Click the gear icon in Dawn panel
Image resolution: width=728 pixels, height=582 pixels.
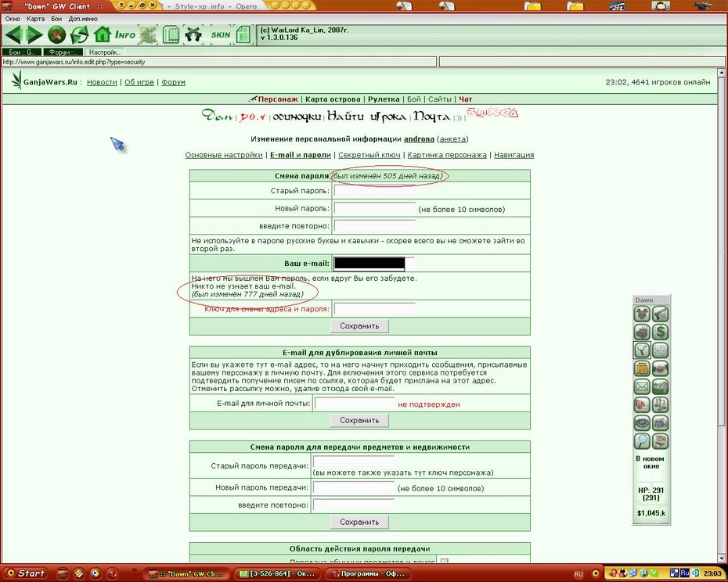642,422
